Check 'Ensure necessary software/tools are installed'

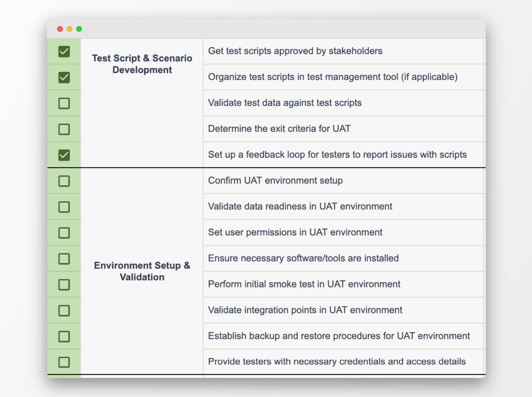click(x=64, y=259)
